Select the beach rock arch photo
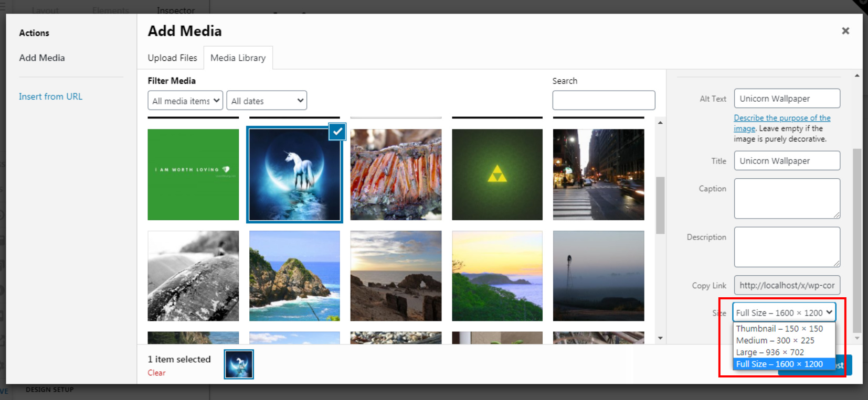Screen dimensions: 868x400 point(396,276)
